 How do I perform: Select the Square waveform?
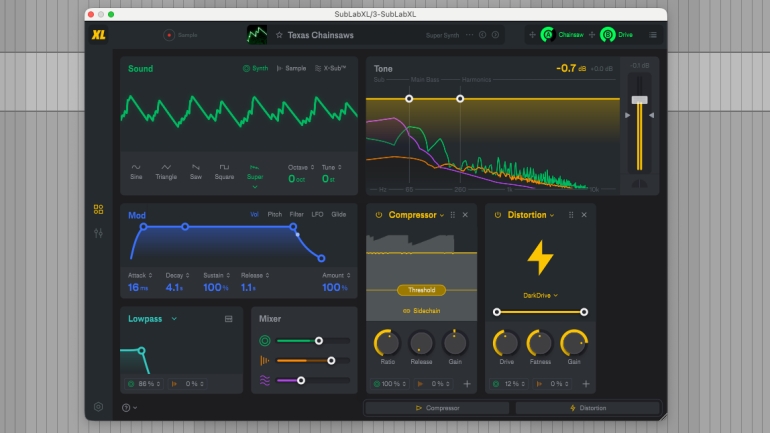224,172
